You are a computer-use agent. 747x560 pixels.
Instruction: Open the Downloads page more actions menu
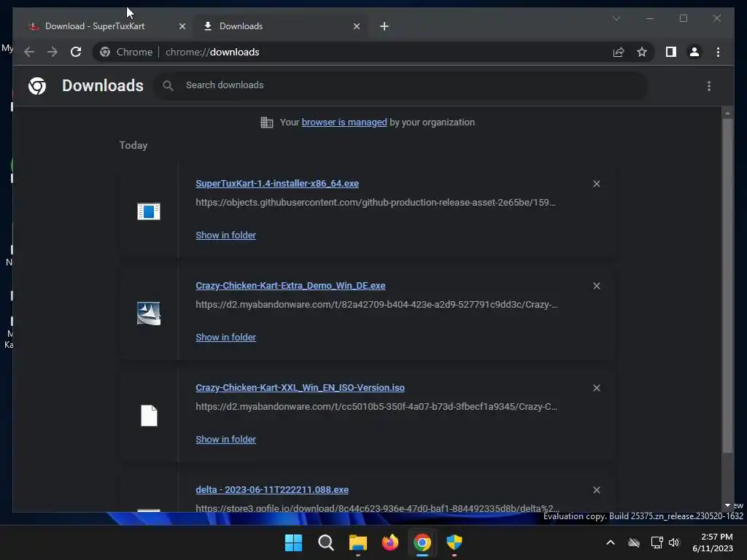tap(709, 86)
